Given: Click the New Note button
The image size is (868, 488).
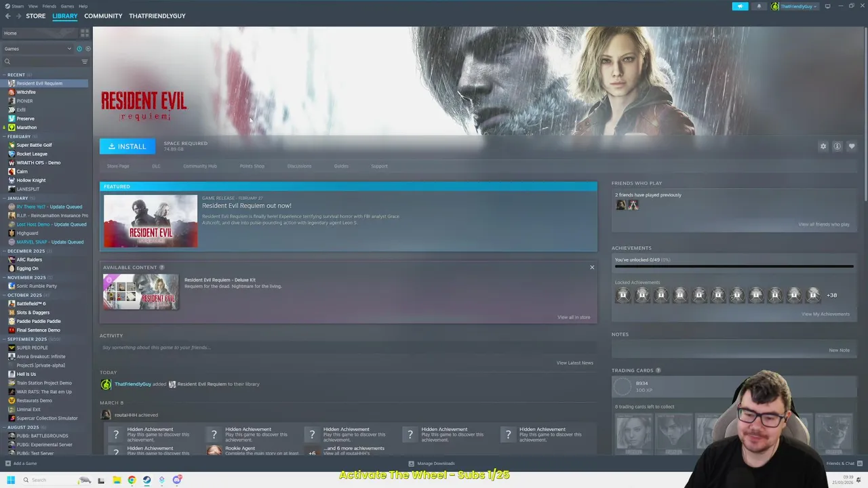Looking at the screenshot, I should 839,350.
